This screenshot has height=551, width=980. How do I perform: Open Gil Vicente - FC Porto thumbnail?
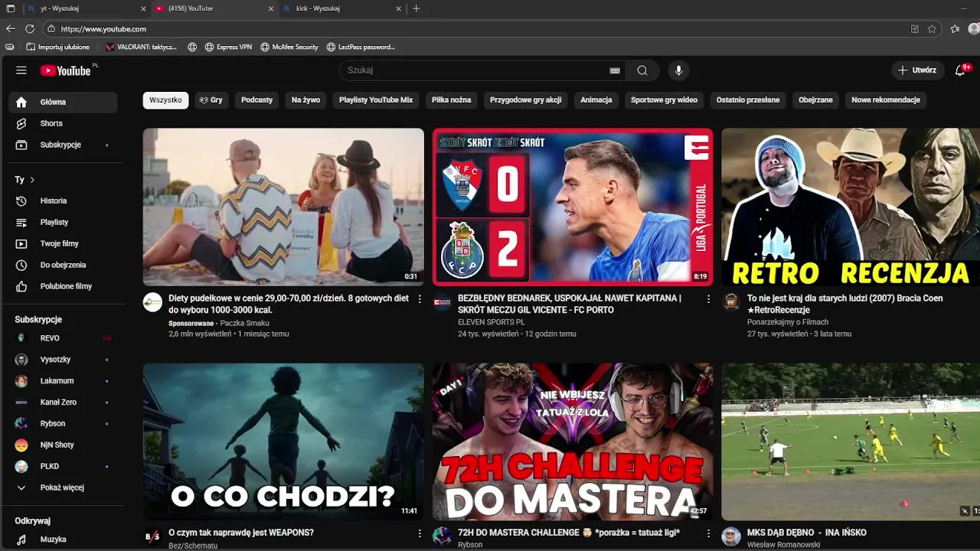(x=573, y=207)
